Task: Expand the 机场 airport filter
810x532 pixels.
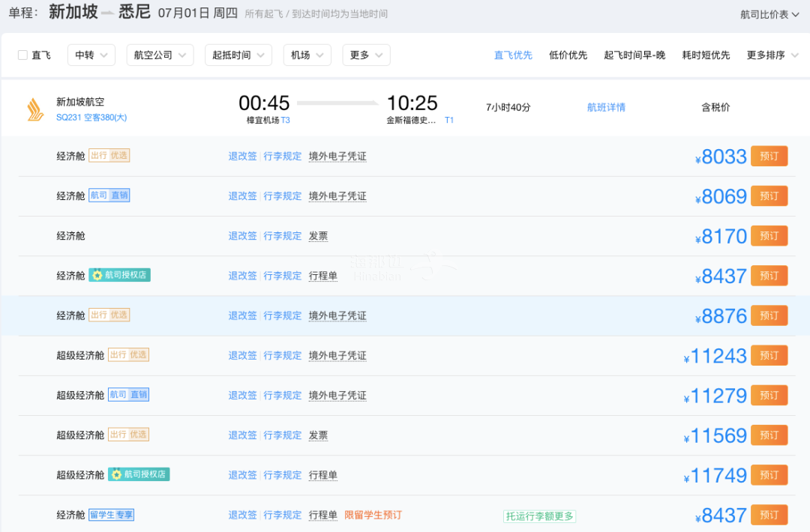Action: point(307,55)
